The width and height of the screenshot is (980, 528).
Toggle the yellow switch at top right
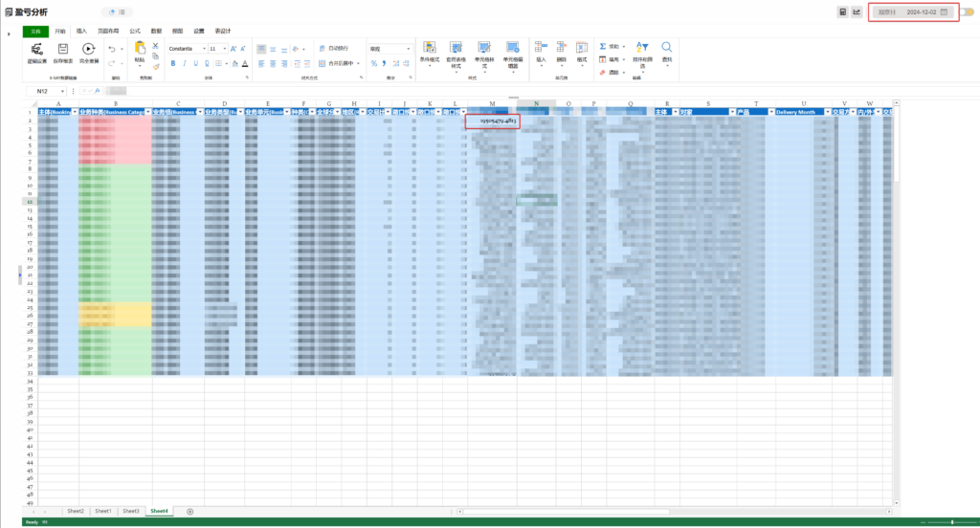pyautogui.click(x=968, y=11)
